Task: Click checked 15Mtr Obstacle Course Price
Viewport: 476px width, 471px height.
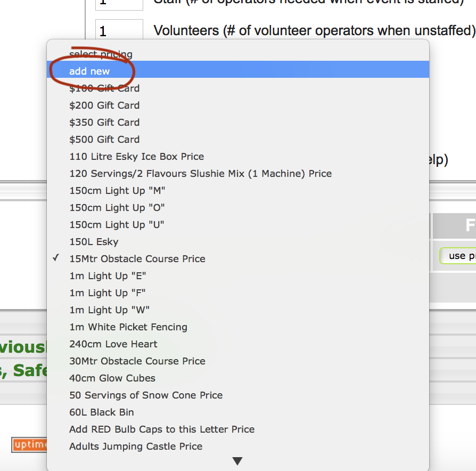Action: (137, 259)
